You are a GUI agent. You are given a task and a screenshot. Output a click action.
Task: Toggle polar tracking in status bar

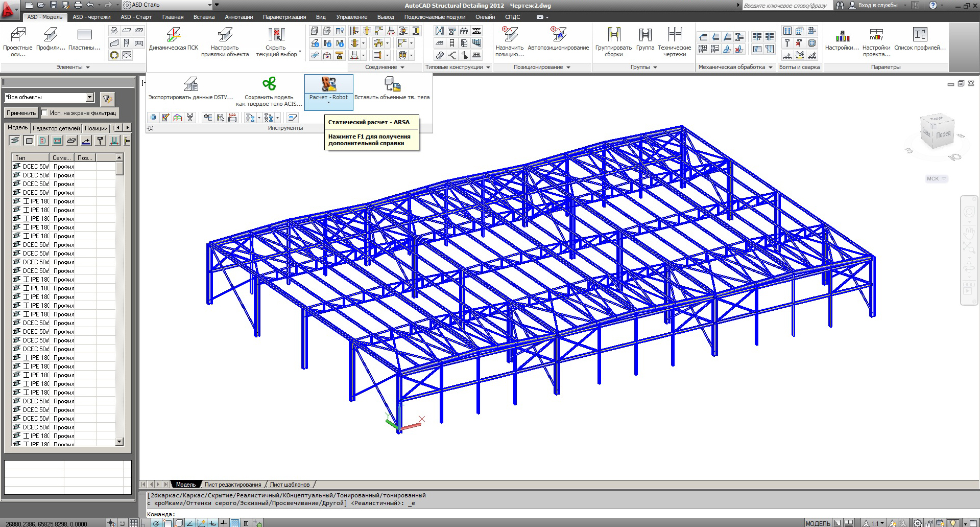pyautogui.click(x=156, y=523)
